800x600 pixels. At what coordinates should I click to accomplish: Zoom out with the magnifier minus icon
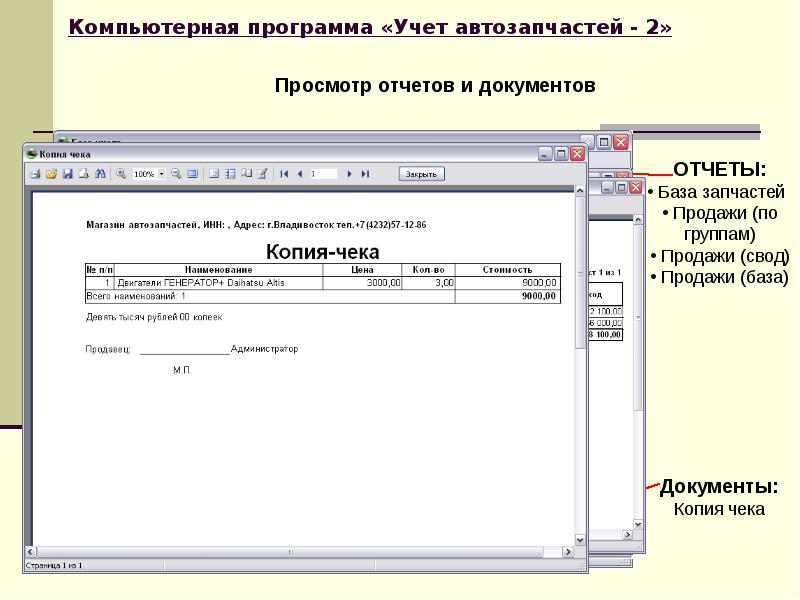(x=176, y=174)
